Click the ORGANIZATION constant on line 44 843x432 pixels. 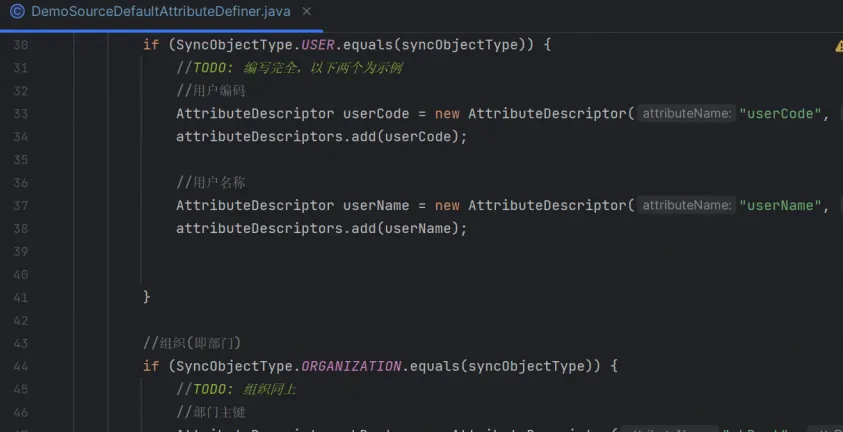[351, 366]
